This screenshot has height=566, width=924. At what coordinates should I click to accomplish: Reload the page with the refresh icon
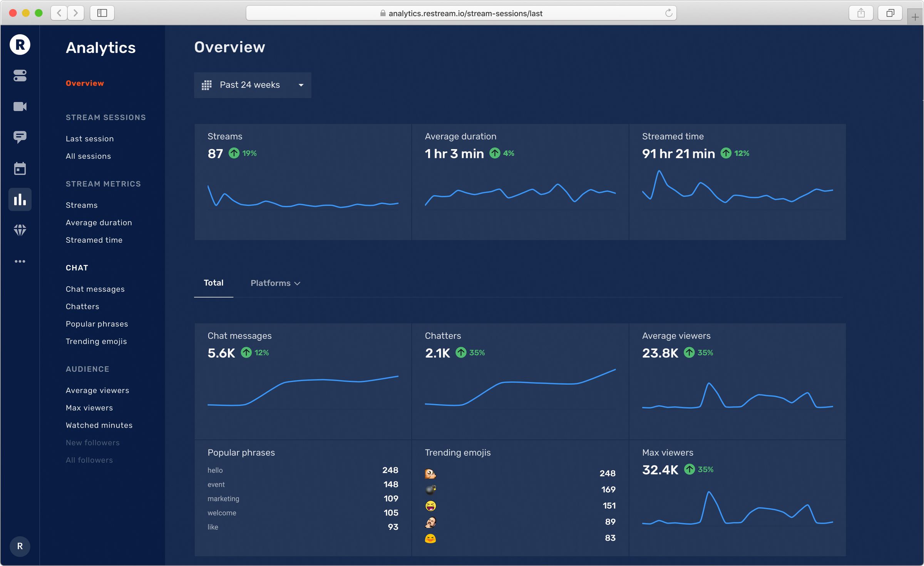[x=669, y=13]
